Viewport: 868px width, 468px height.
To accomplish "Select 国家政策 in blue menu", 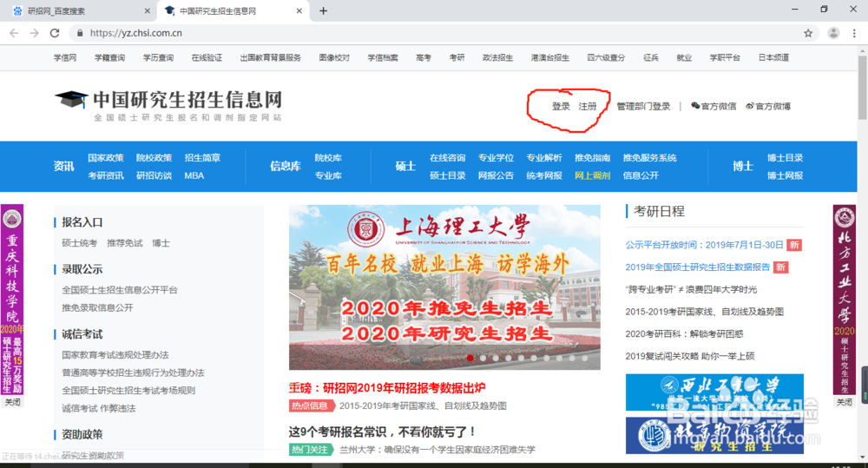I will pos(106,158).
